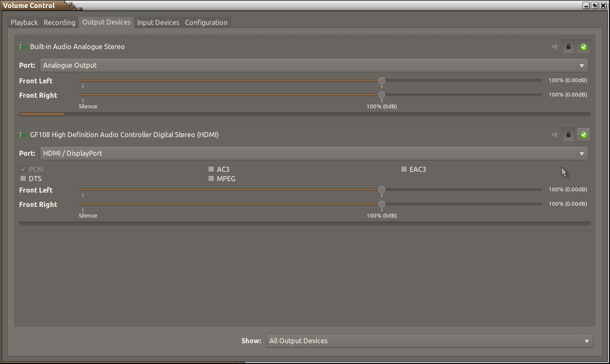Set Built-in Audio as fallback device
This screenshot has height=364, width=610.
tap(583, 47)
